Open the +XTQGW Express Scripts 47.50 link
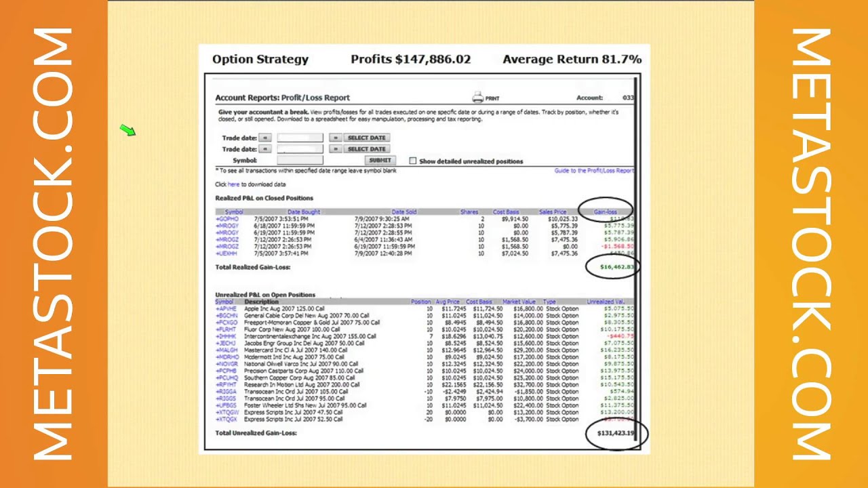868x488 pixels. pyautogui.click(x=227, y=412)
